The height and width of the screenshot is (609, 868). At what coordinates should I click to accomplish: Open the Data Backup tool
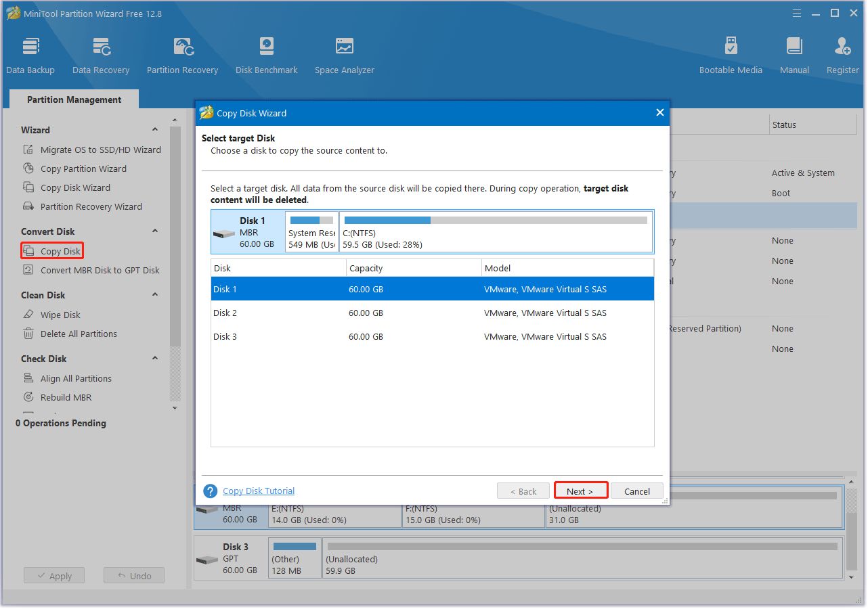coord(30,55)
